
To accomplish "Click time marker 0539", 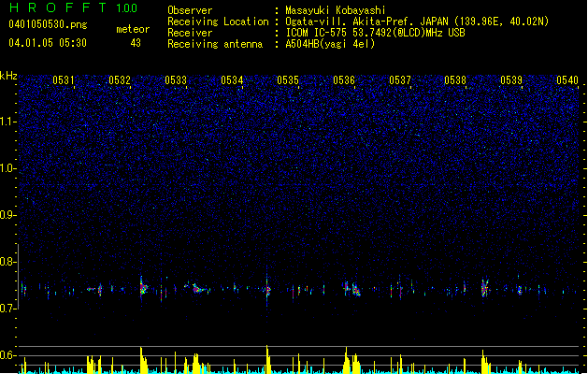I will (511, 80).
